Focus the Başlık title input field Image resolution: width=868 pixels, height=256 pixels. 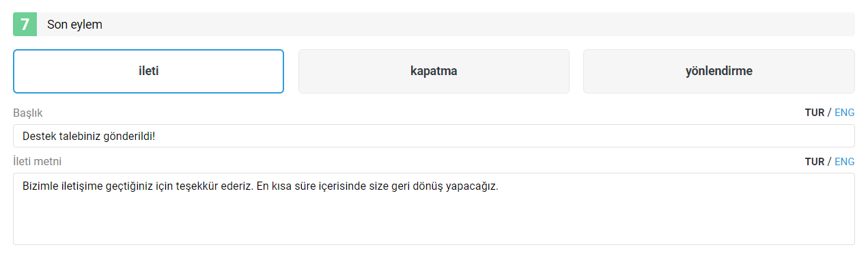434,136
